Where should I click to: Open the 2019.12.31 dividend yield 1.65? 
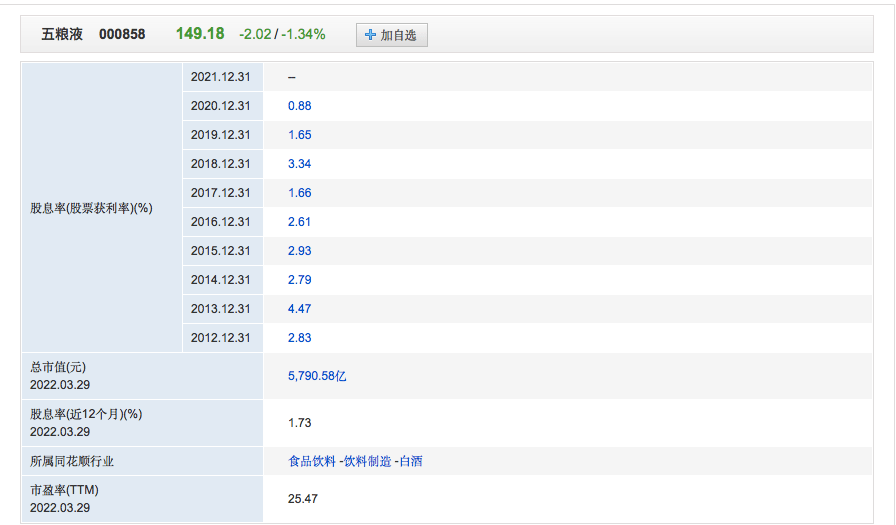299,135
